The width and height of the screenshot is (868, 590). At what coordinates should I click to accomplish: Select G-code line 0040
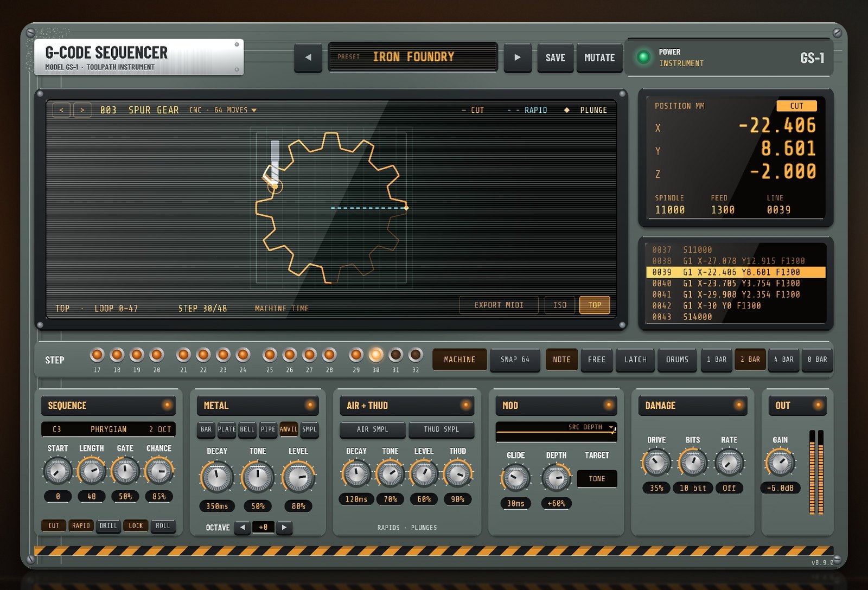(x=736, y=283)
